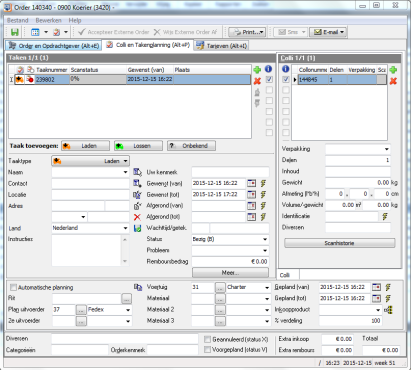
Task: Click the Meer... button
Action: coord(230,273)
